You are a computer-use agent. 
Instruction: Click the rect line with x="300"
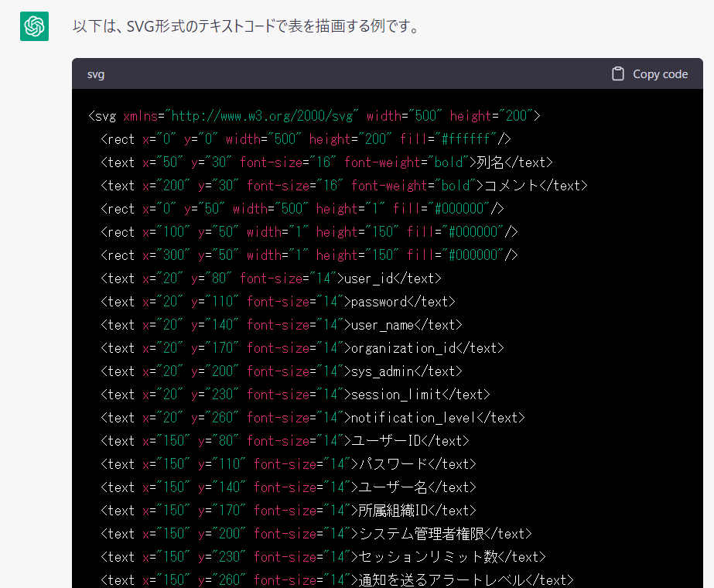click(x=309, y=255)
